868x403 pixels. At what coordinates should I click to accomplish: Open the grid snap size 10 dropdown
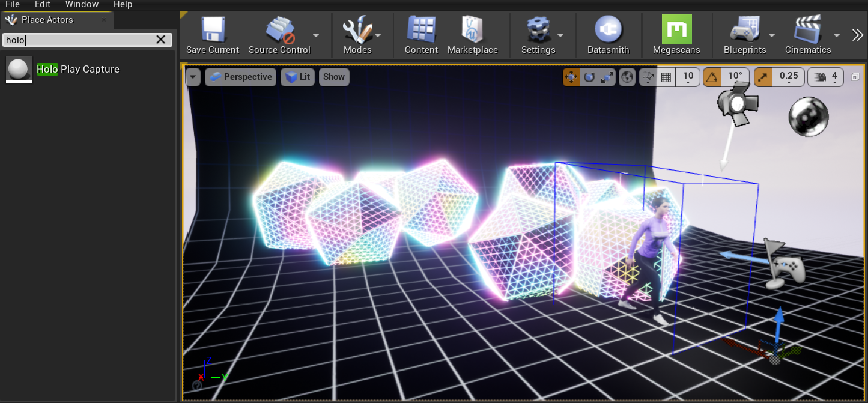tap(688, 77)
